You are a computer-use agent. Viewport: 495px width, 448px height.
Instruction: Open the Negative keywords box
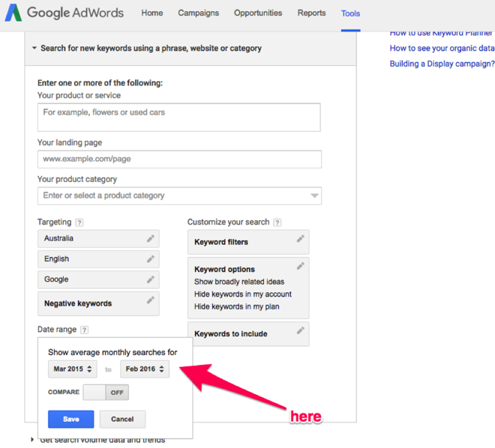pyautogui.click(x=98, y=303)
